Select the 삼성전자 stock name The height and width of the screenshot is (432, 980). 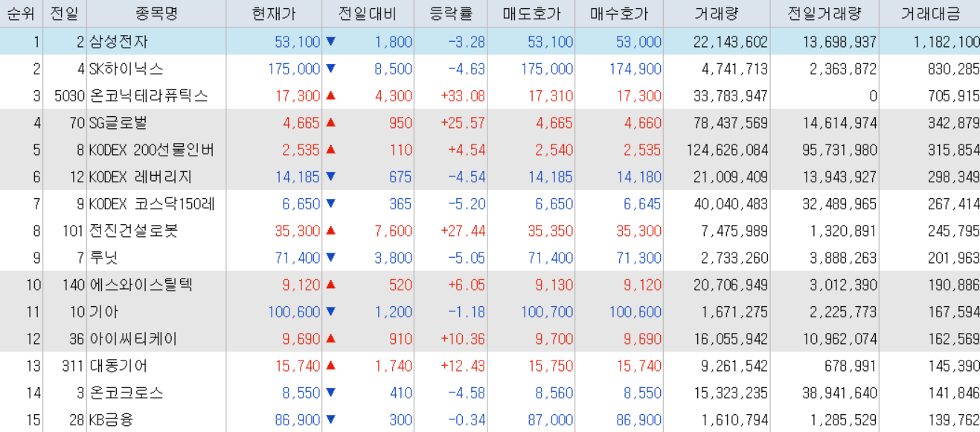click(118, 42)
